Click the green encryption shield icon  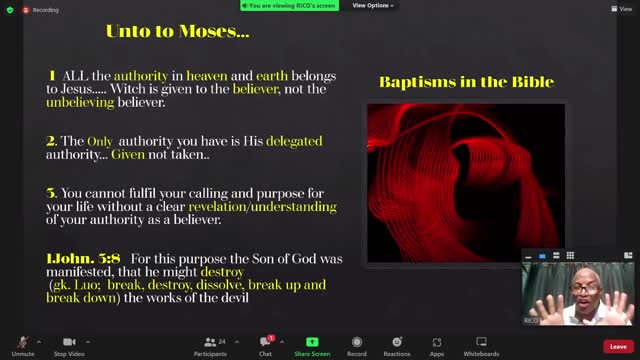[x=10, y=10]
